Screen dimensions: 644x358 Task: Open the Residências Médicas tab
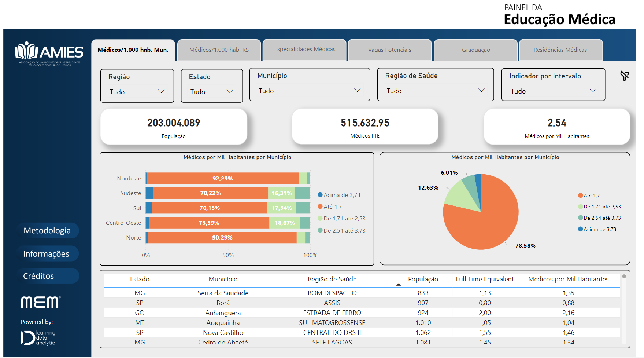click(560, 50)
